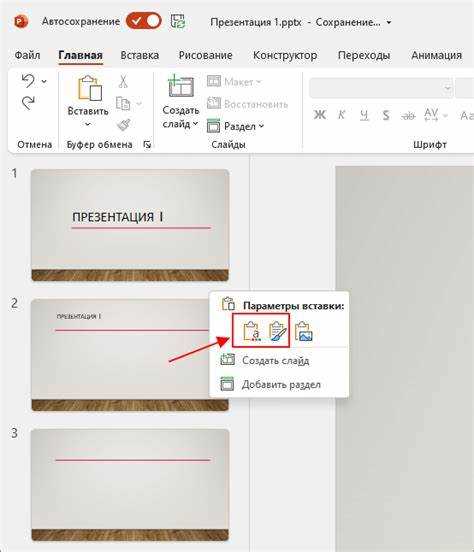
Task: Toggle the Автосохранение switch off
Action: tap(144, 21)
